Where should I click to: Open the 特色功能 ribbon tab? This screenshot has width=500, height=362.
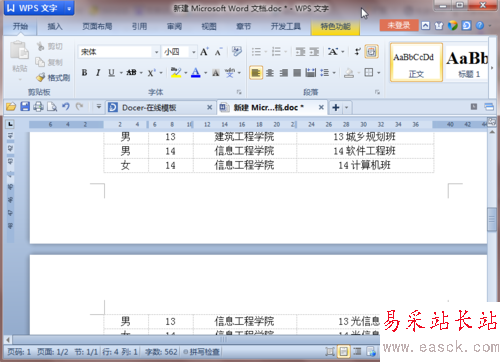(335, 26)
